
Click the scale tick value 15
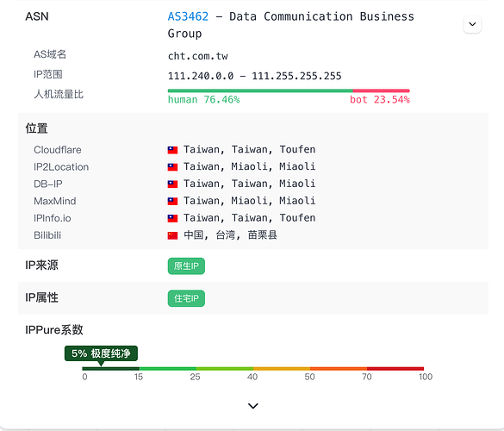pos(139,377)
